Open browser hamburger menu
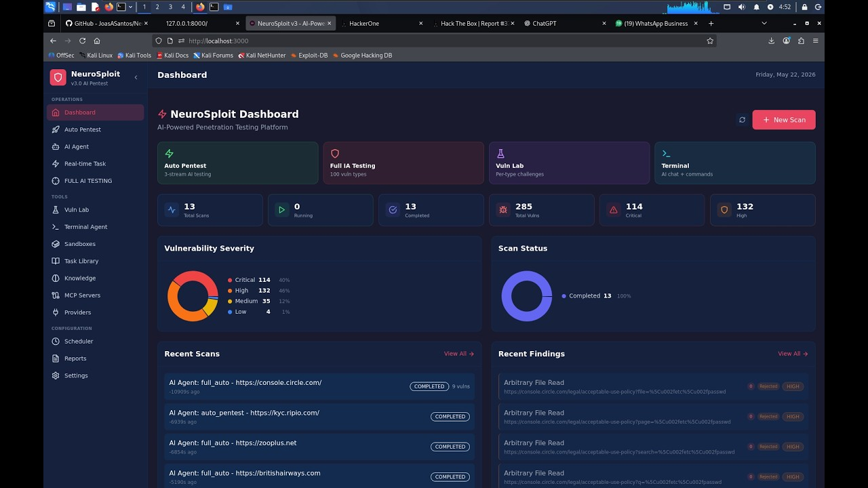Viewport: 868px width, 488px height. tap(815, 41)
